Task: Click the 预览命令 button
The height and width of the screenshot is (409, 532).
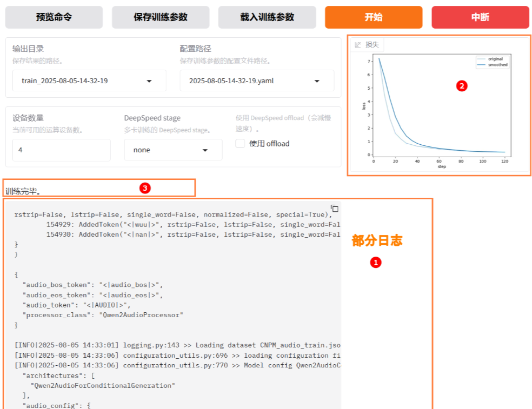Action: [54, 17]
